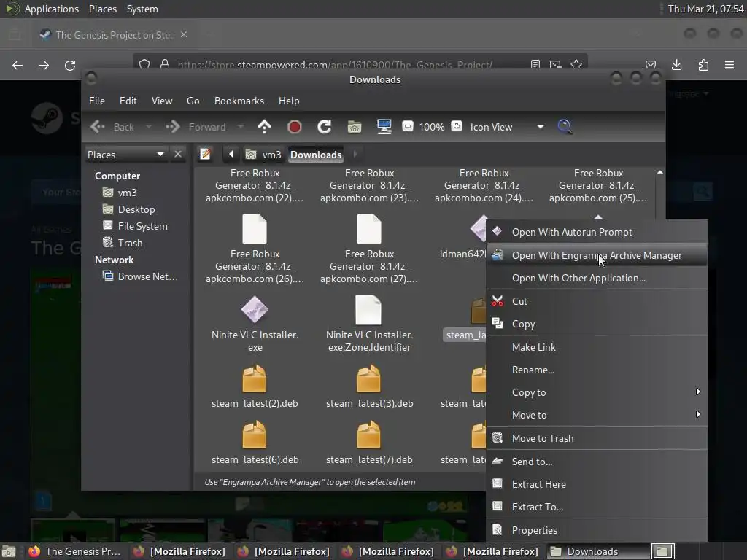Open the Edit menu
747x560 pixels.
click(x=128, y=101)
